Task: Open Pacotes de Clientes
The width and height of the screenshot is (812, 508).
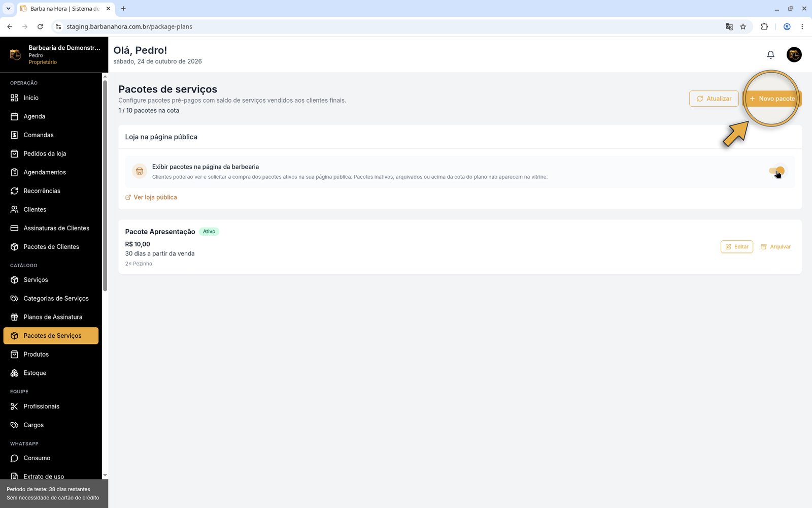Action: [51, 247]
